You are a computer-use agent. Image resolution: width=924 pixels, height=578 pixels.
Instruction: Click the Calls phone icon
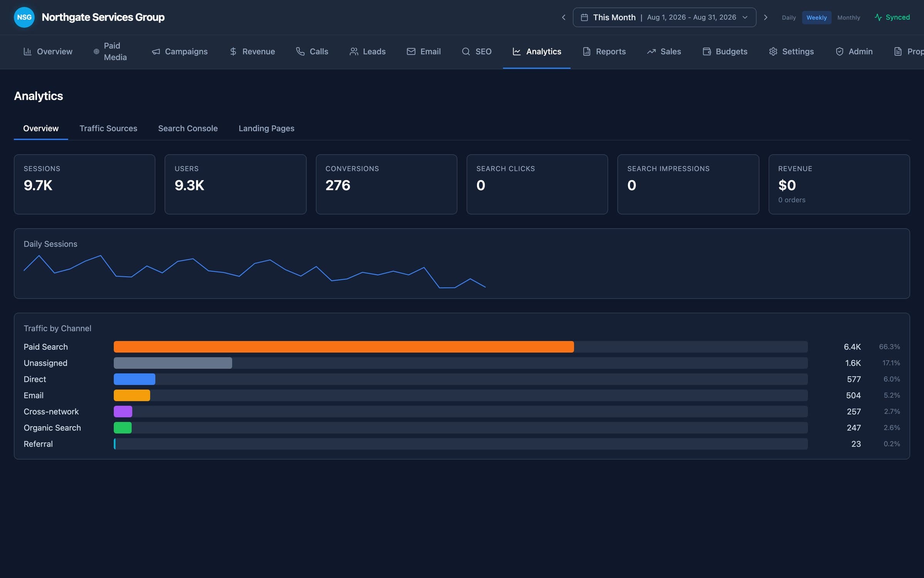(300, 51)
